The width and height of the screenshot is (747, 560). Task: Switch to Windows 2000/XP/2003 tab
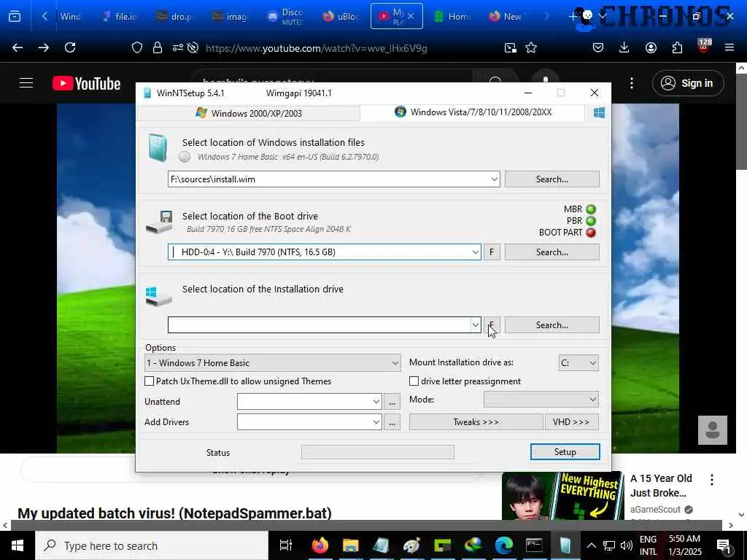248,113
